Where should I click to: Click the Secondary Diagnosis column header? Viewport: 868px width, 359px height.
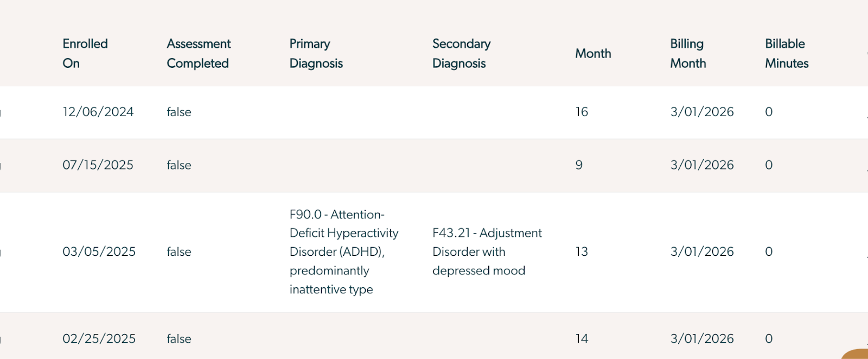462,53
